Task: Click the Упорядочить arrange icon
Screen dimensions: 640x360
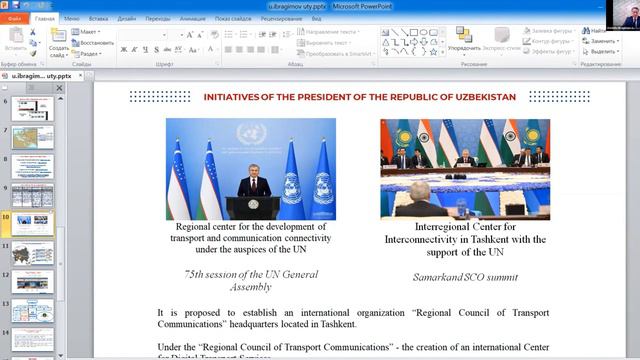Action: (464, 35)
